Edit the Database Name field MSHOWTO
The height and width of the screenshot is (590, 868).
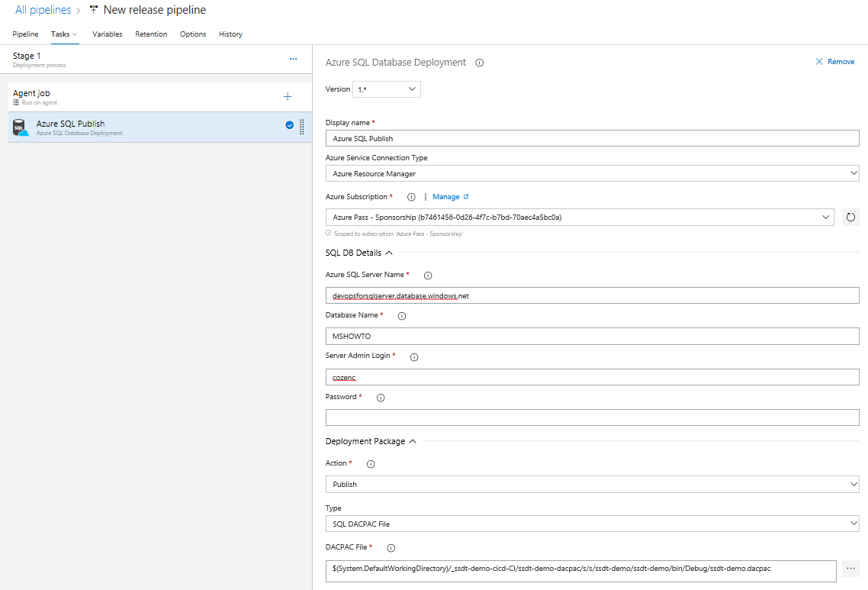593,337
